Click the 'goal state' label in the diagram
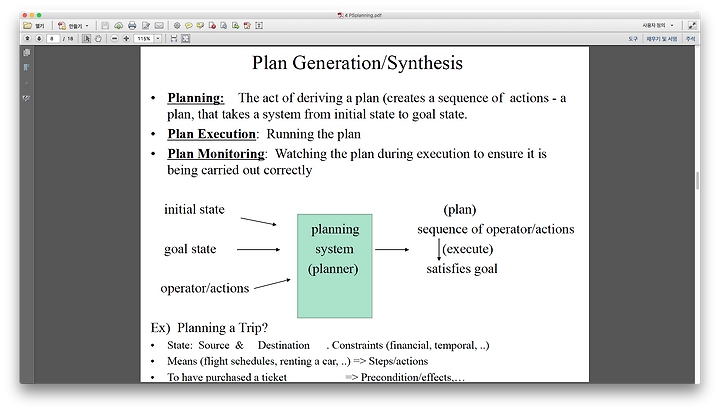The width and height of the screenshot is (720, 412). tap(190, 249)
